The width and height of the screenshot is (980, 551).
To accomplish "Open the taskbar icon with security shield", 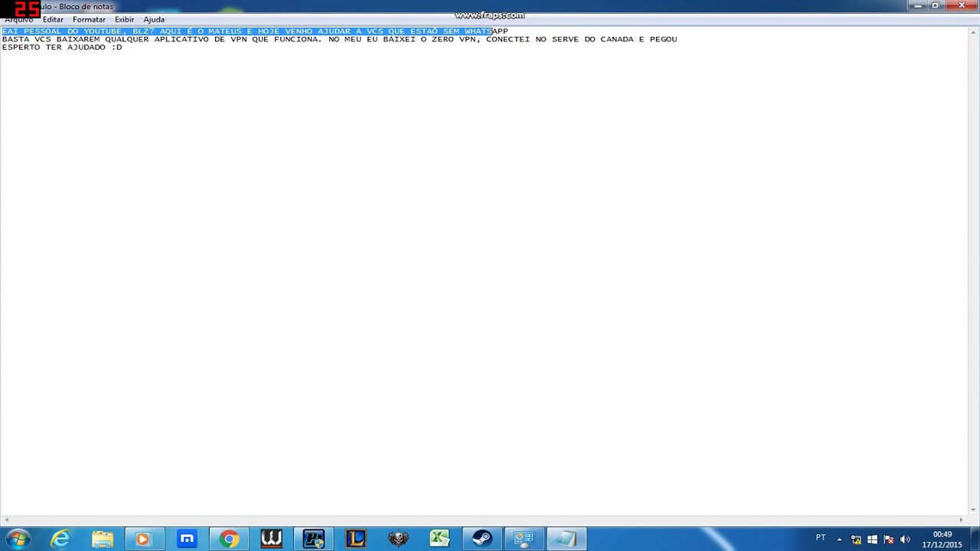I will (314, 540).
